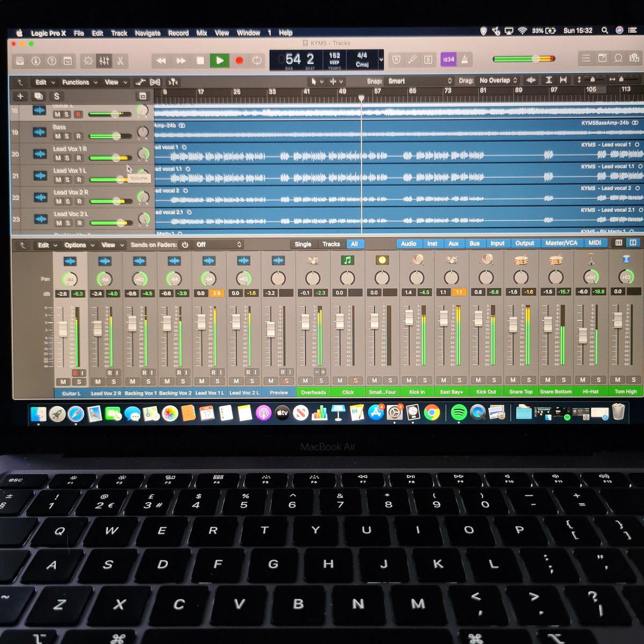644x644 pixels.
Task: Open the Tracks area View menu
Action: 115,82
